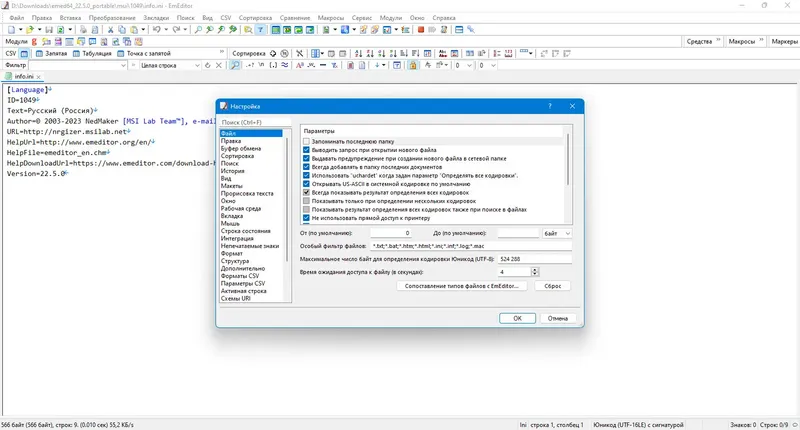This screenshot has width=800, height=430.
Task: Expand the Средства toolbar chevron
Action: (718, 40)
